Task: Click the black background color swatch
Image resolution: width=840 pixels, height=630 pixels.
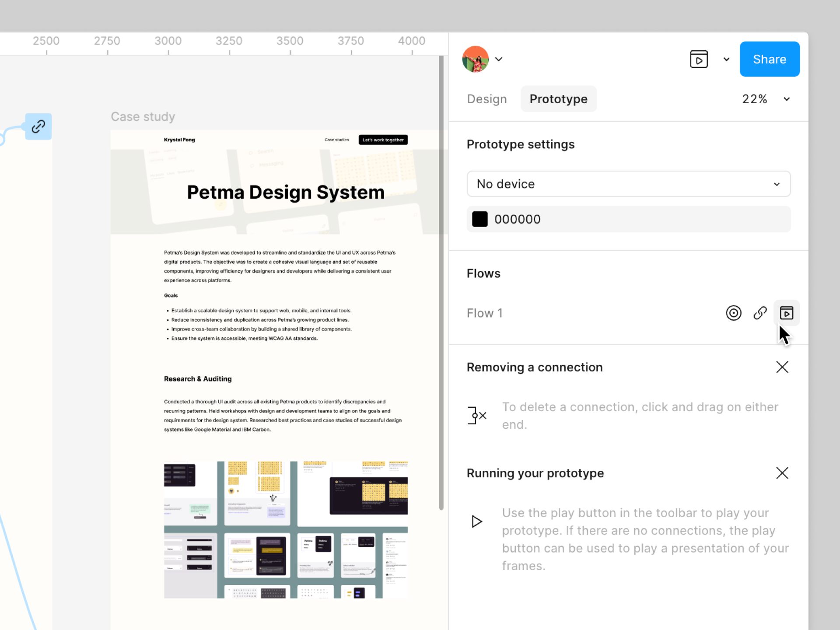Action: click(x=480, y=219)
